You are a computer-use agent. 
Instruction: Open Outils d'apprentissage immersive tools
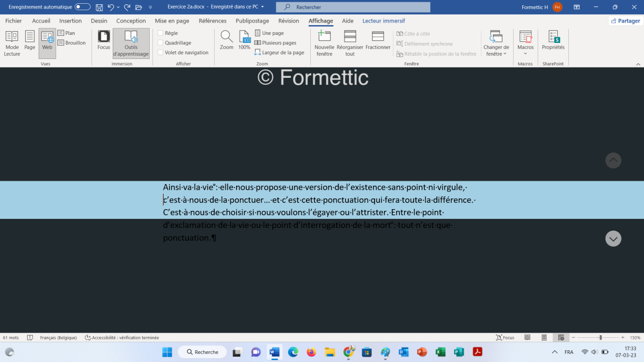pyautogui.click(x=131, y=43)
